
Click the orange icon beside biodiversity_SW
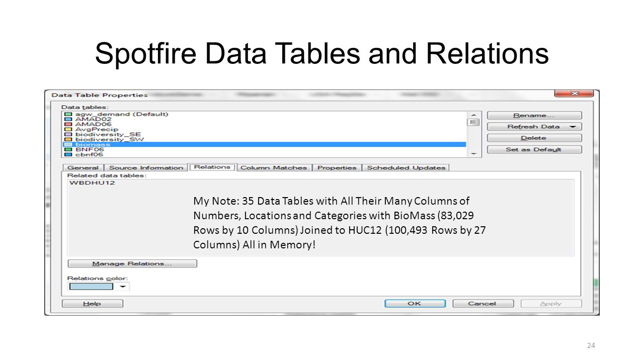[x=68, y=139]
